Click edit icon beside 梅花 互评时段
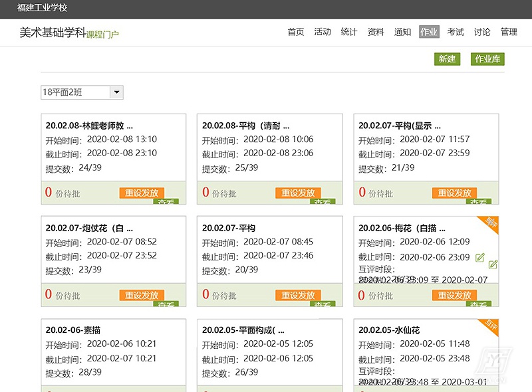This screenshot has width=532, height=392. coord(493,264)
